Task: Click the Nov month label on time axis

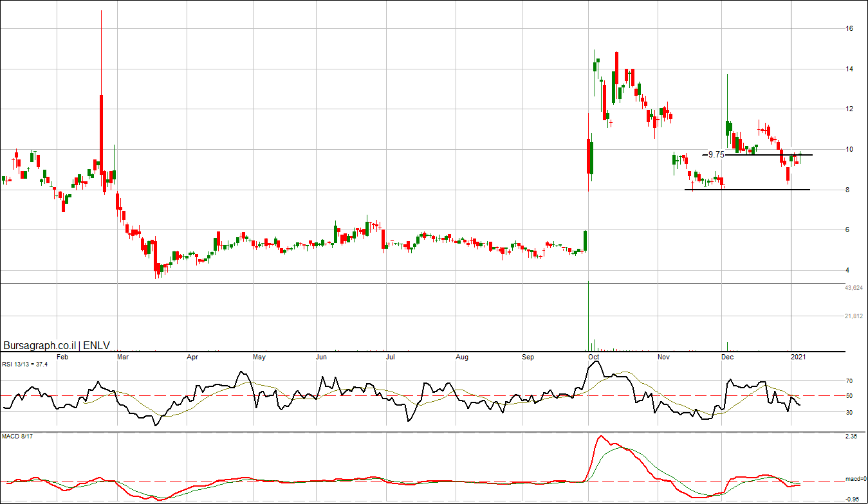Action: point(664,355)
